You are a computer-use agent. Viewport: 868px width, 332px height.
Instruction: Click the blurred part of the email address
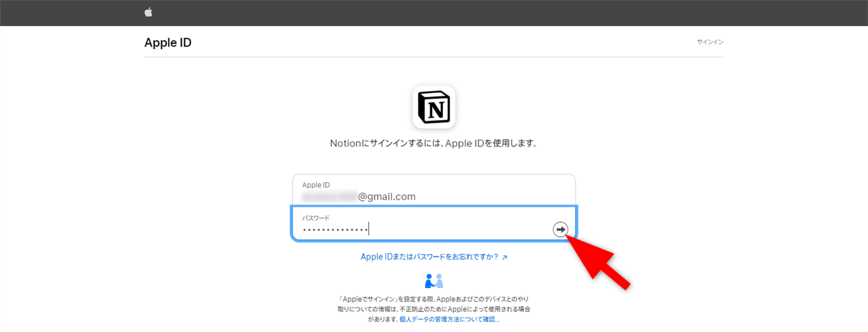329,196
